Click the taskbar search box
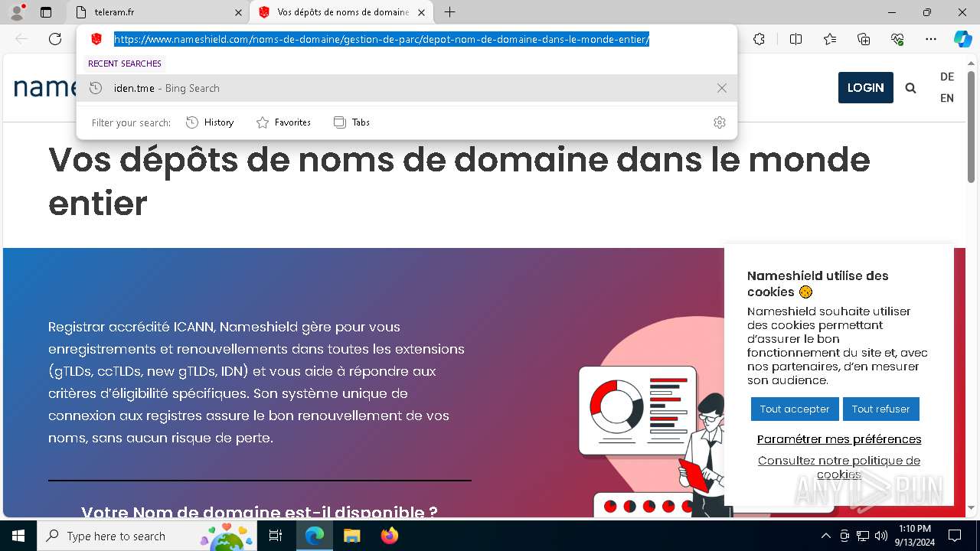 (147, 536)
